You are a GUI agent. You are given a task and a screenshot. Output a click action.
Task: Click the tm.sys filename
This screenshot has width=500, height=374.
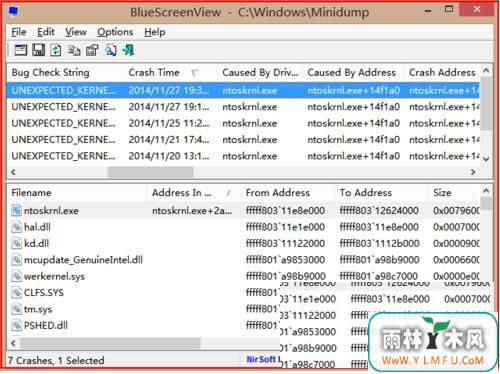tap(38, 309)
